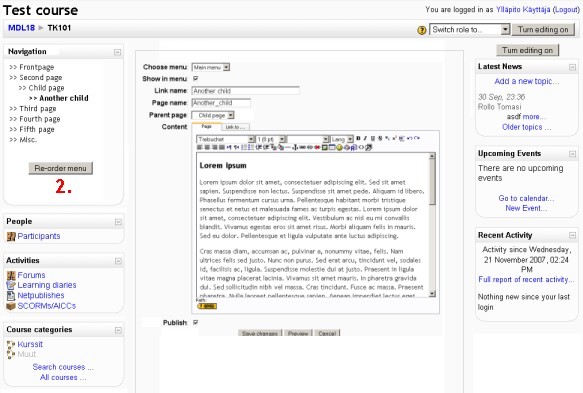Screen dimensions: 583x393
Task: Insert web link via chain icon
Action: 302,148
